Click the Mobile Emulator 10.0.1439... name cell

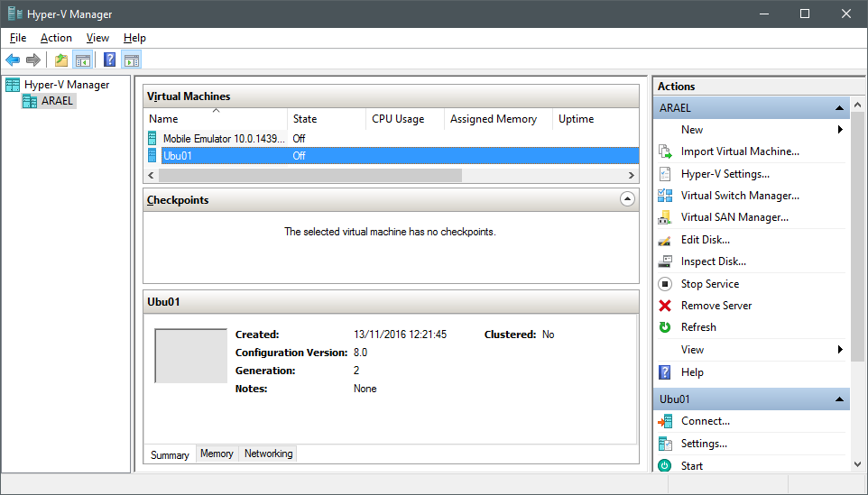coord(224,138)
